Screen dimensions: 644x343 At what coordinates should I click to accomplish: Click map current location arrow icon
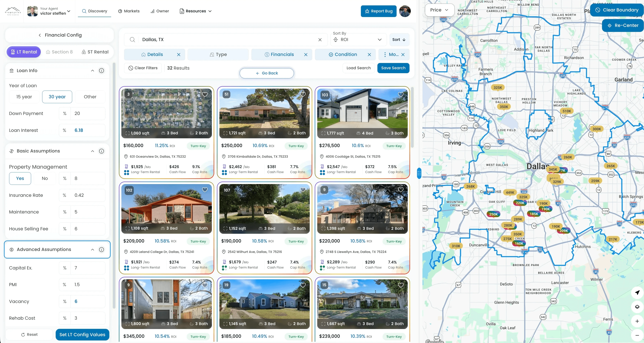637,292
